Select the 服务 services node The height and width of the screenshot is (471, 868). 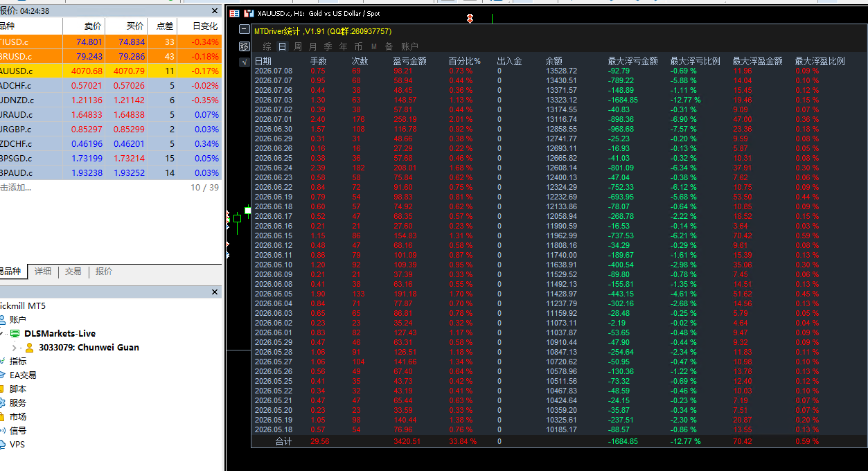(18, 403)
